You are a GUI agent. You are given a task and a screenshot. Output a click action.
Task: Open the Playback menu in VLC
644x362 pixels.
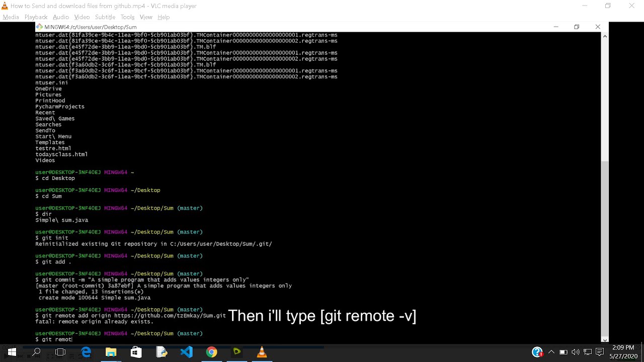click(36, 17)
